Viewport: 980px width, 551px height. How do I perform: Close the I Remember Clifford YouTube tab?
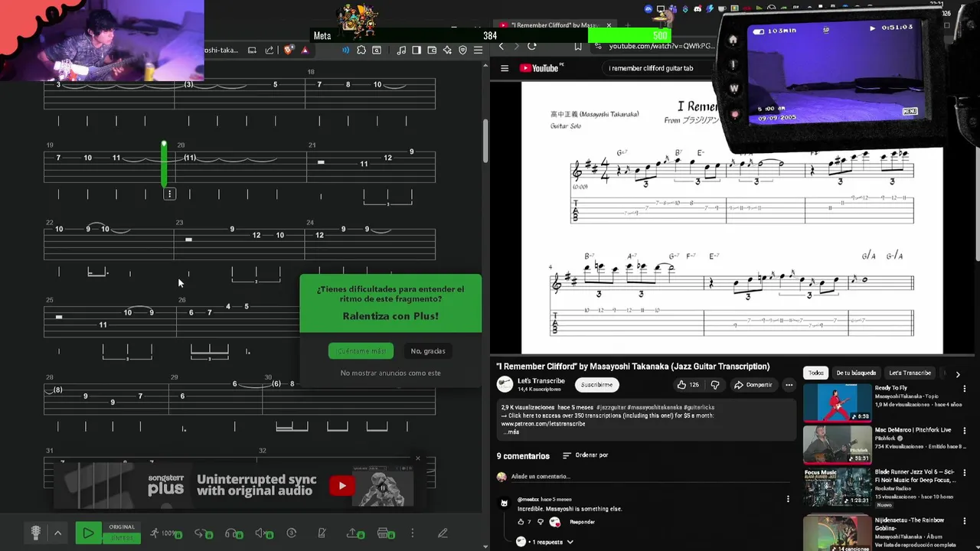pos(609,25)
